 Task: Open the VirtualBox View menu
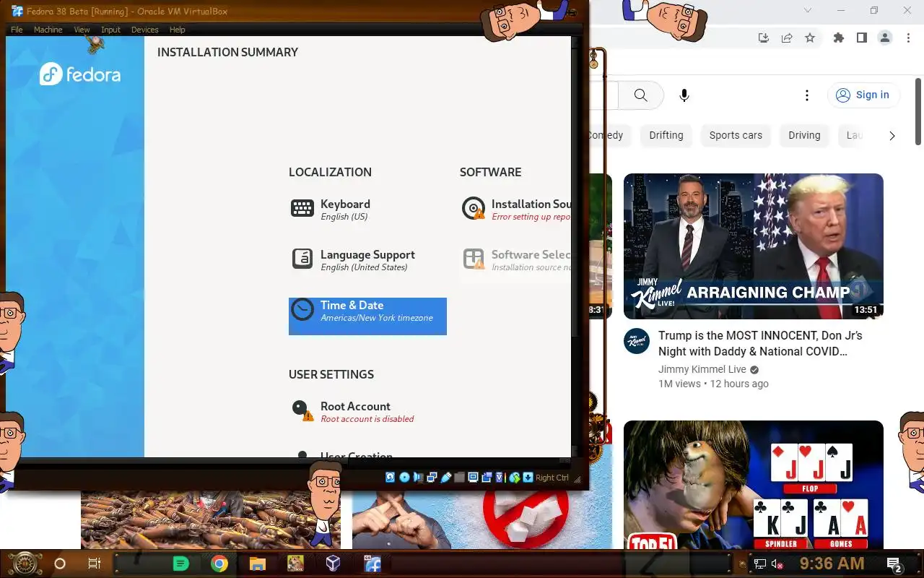click(82, 30)
